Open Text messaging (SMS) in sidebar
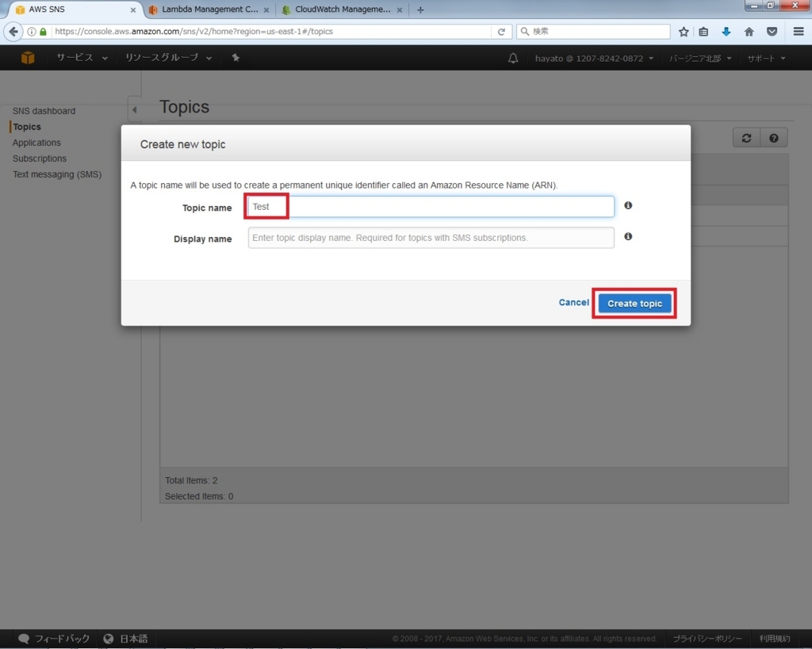 click(57, 174)
